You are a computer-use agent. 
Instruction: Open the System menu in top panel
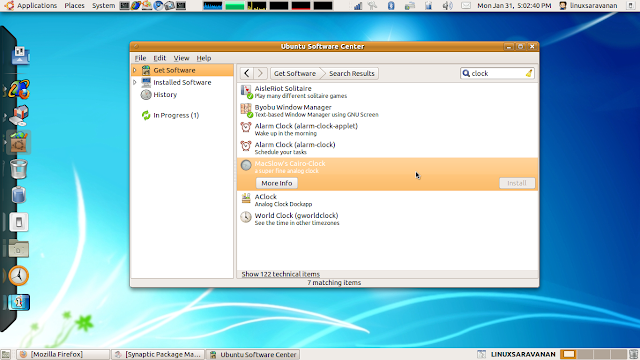pyautogui.click(x=103, y=5)
